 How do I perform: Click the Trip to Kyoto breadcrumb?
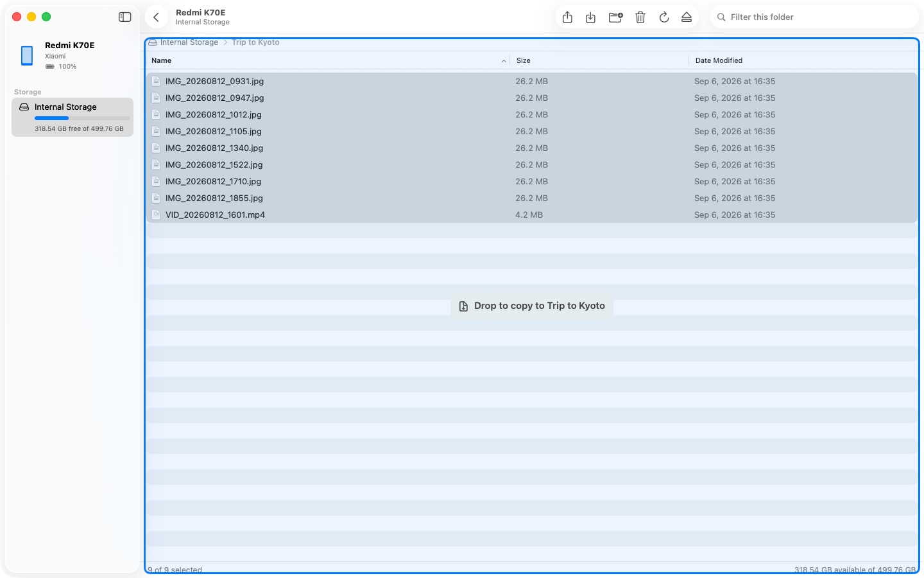point(255,42)
